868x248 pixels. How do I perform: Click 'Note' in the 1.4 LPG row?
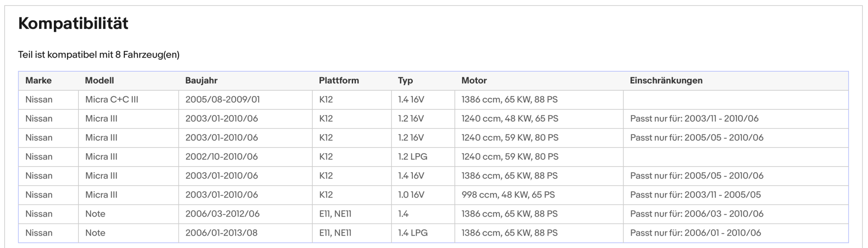click(x=95, y=233)
